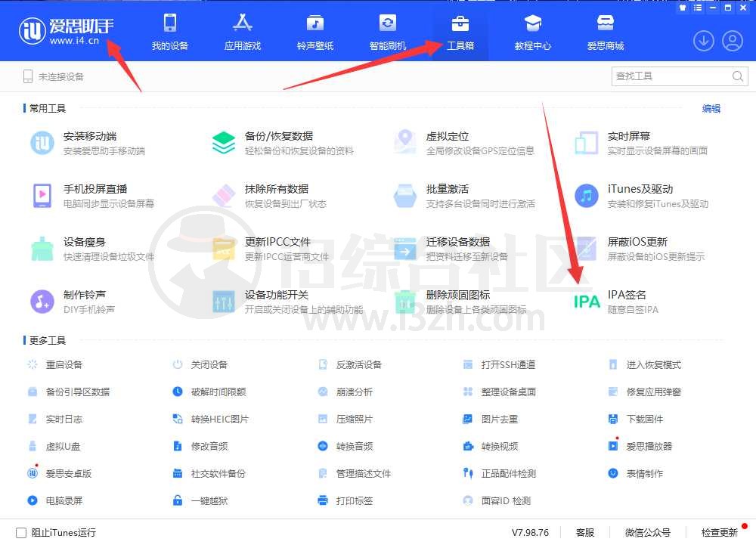Open 下载固件 tool
The image size is (756, 545).
[636, 420]
